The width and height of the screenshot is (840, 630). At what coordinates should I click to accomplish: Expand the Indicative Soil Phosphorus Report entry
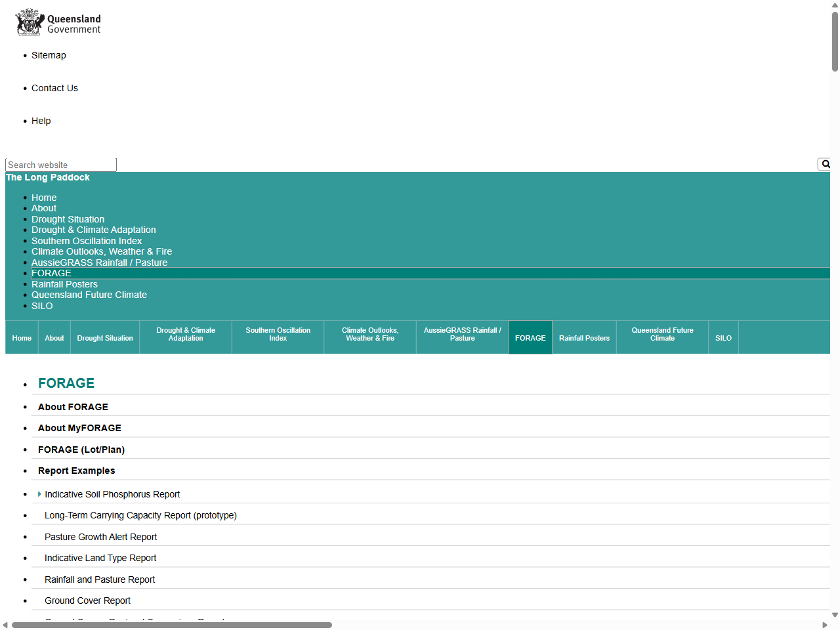(39, 493)
